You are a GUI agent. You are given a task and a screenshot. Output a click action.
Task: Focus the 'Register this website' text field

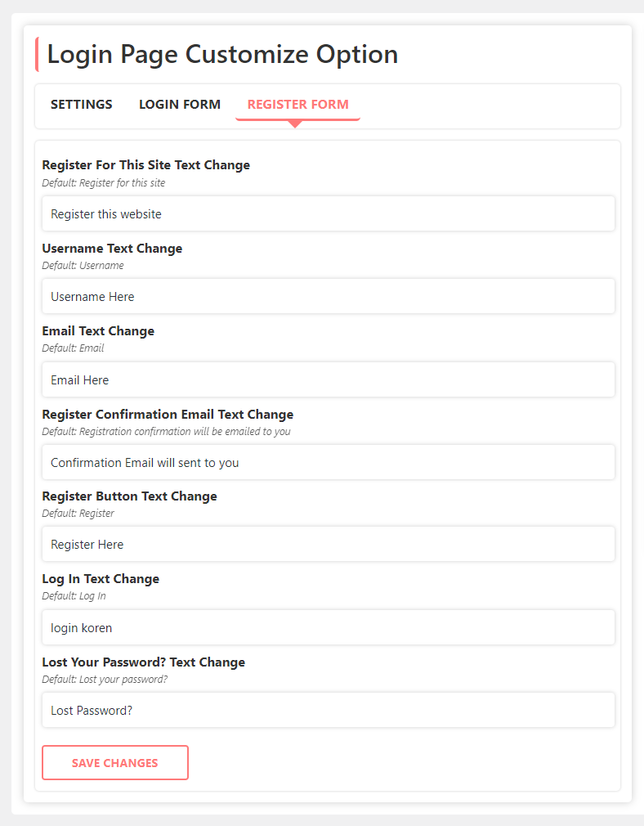click(328, 214)
